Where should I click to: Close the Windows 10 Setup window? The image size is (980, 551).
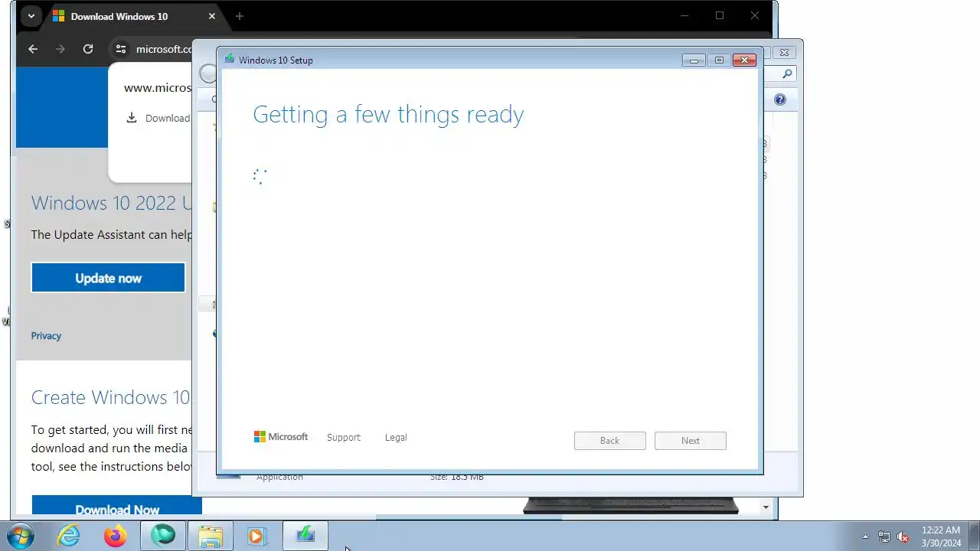(x=744, y=60)
